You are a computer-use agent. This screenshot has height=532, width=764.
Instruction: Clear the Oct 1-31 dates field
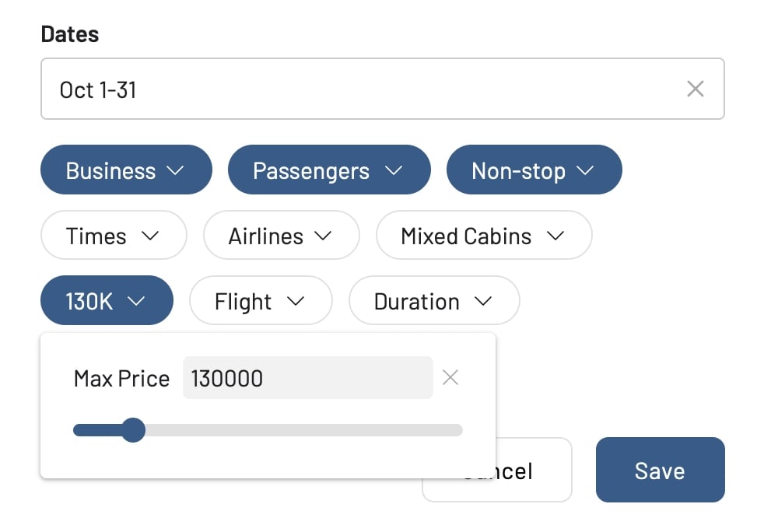(x=695, y=89)
